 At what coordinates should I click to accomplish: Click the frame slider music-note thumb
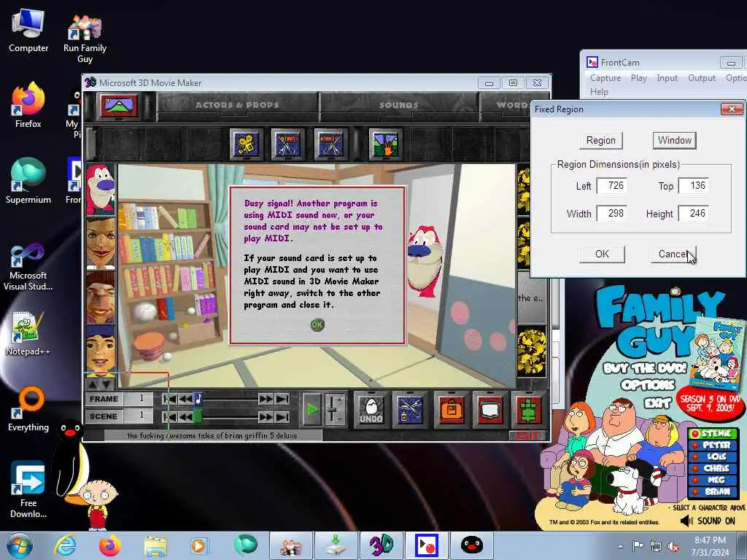198,399
